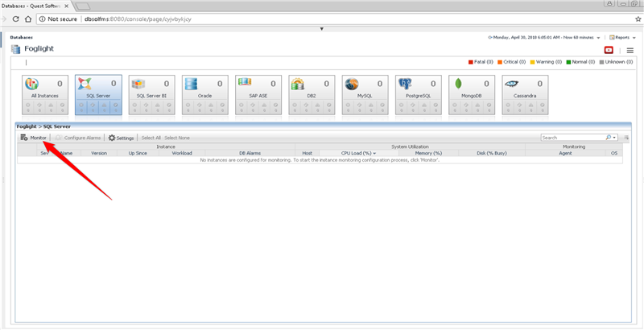Open the DB2 database tile
The height and width of the screenshot is (330, 644).
pos(312,95)
